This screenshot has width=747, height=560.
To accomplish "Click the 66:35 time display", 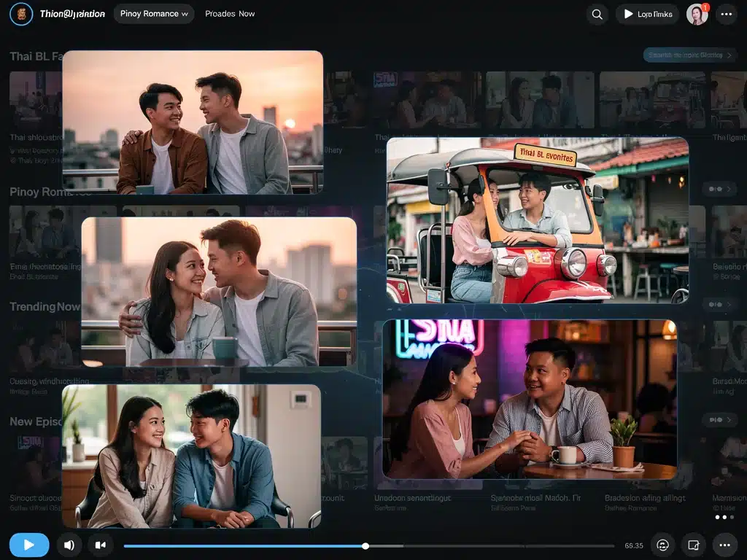I will click(634, 545).
